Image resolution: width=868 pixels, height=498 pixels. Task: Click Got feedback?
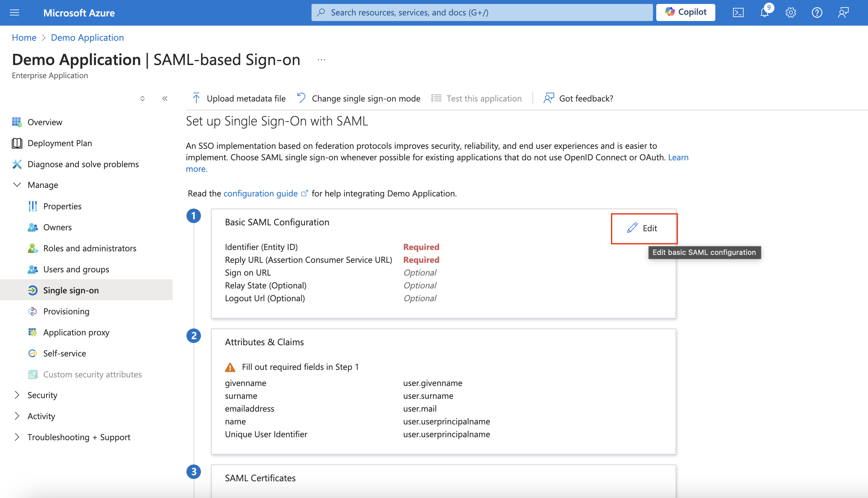coord(578,98)
